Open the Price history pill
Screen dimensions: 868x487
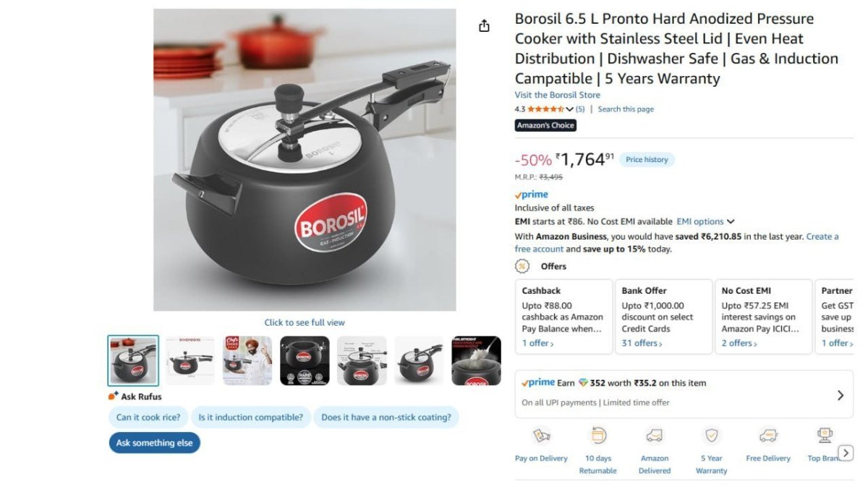[x=647, y=160]
